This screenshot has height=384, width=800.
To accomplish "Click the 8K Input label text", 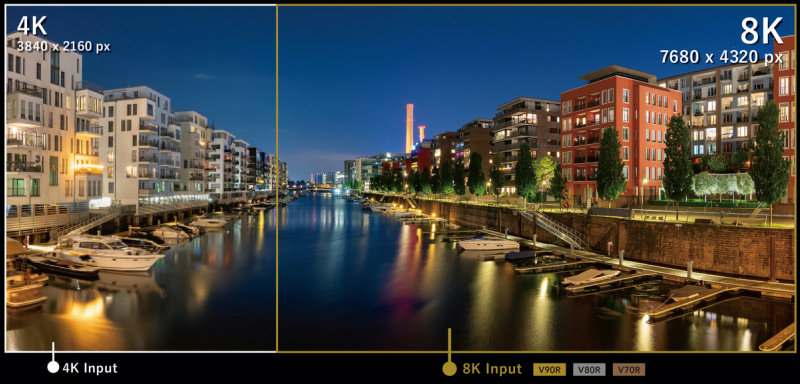I will point(492,369).
